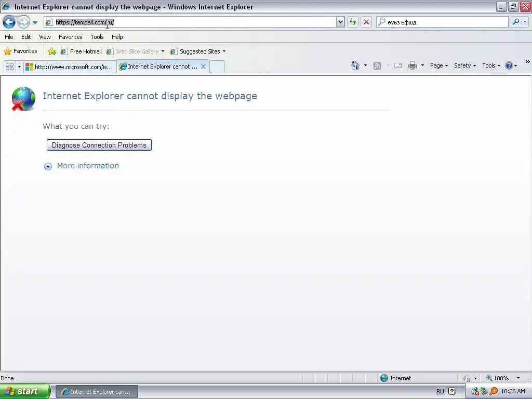Click the orange magnifier tray icon
The width and height of the screenshot is (532, 399).
coord(494,392)
